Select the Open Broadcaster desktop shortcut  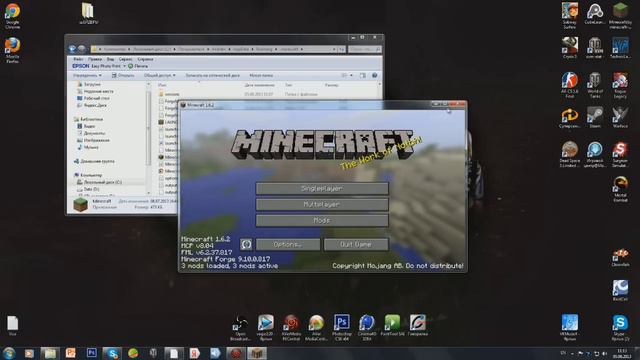pos(240,327)
